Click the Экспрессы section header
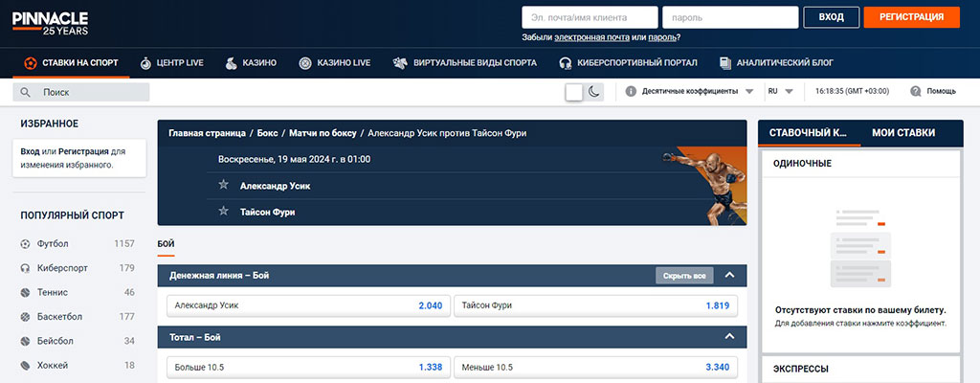The image size is (980, 383). (x=860, y=370)
